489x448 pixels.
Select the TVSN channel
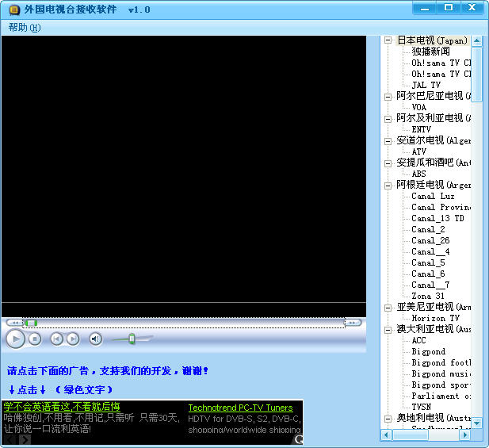click(421, 407)
